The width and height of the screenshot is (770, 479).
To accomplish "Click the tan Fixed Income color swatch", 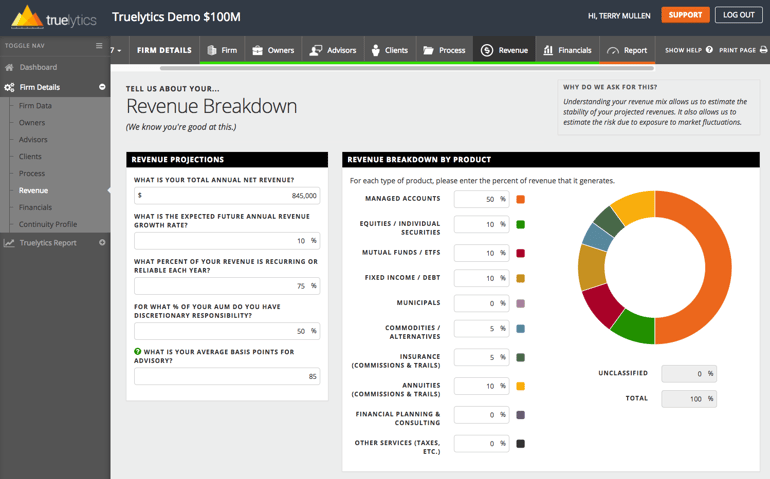I will pos(521,278).
